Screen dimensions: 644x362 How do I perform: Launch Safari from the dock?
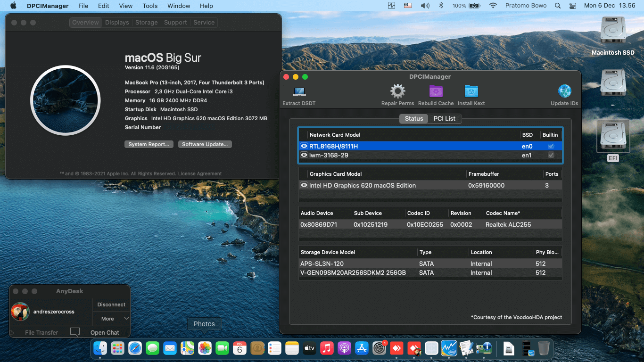(x=135, y=348)
